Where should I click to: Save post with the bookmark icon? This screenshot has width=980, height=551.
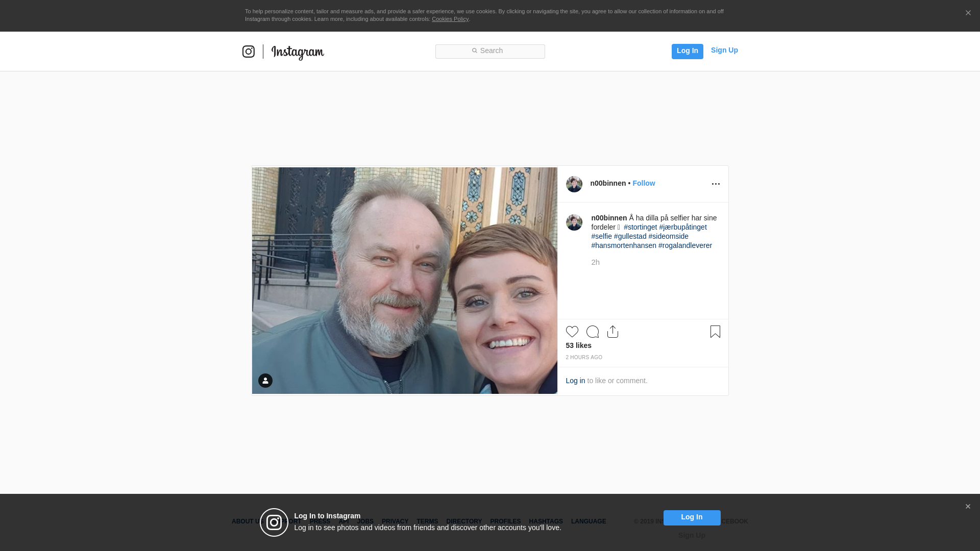click(715, 332)
